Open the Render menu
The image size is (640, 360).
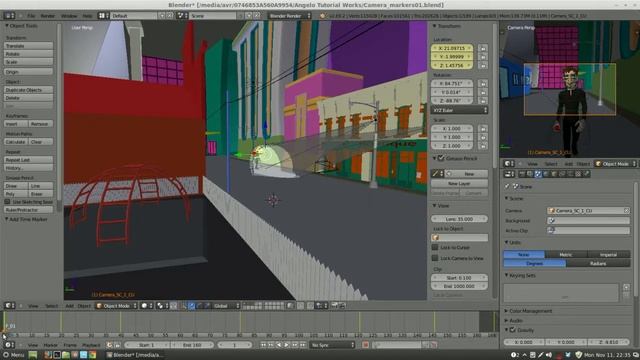47,16
